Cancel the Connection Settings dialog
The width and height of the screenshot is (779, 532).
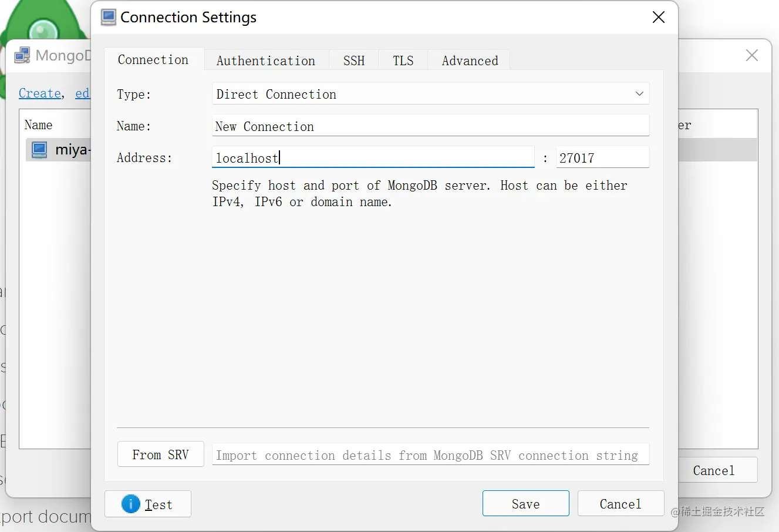tap(620, 503)
